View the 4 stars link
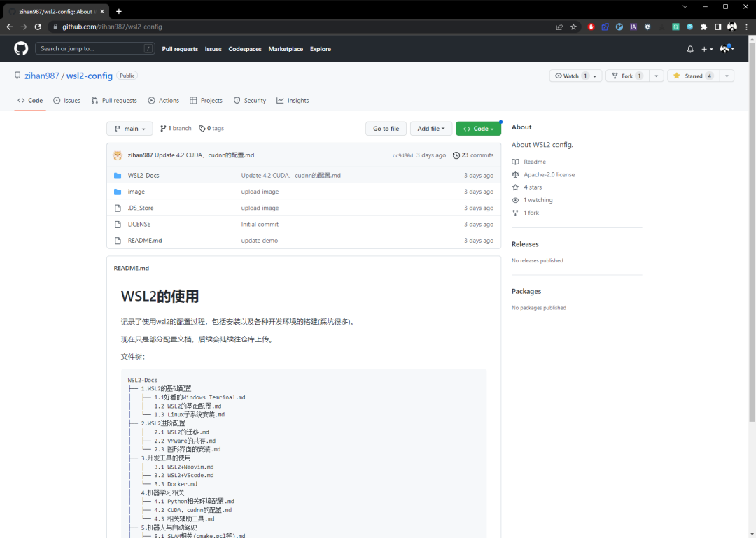 [x=533, y=187]
